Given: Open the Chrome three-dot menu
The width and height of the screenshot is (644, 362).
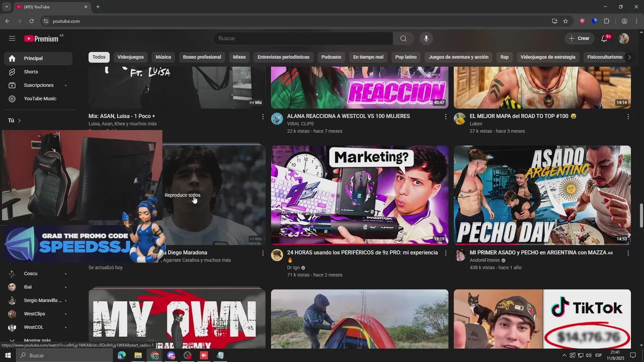Looking at the screenshot, I should tap(637, 21).
